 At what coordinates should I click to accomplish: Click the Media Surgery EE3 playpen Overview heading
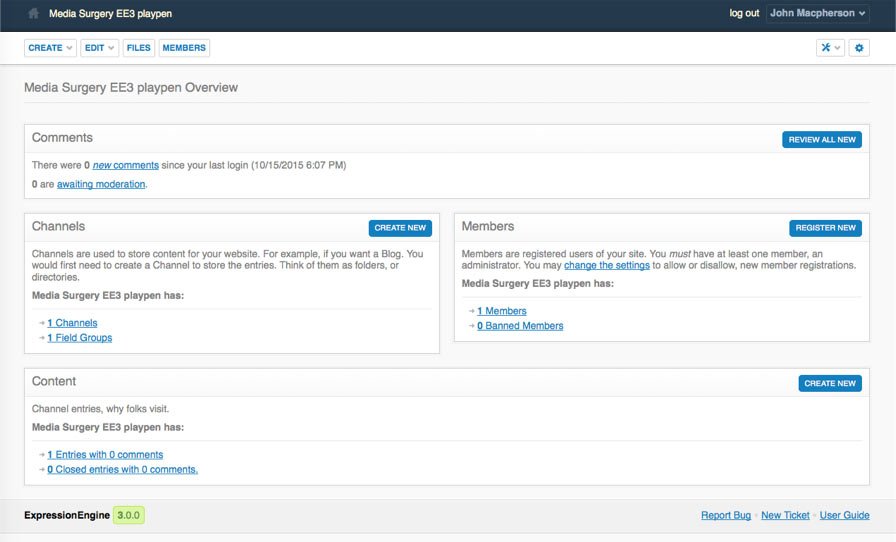[x=131, y=87]
